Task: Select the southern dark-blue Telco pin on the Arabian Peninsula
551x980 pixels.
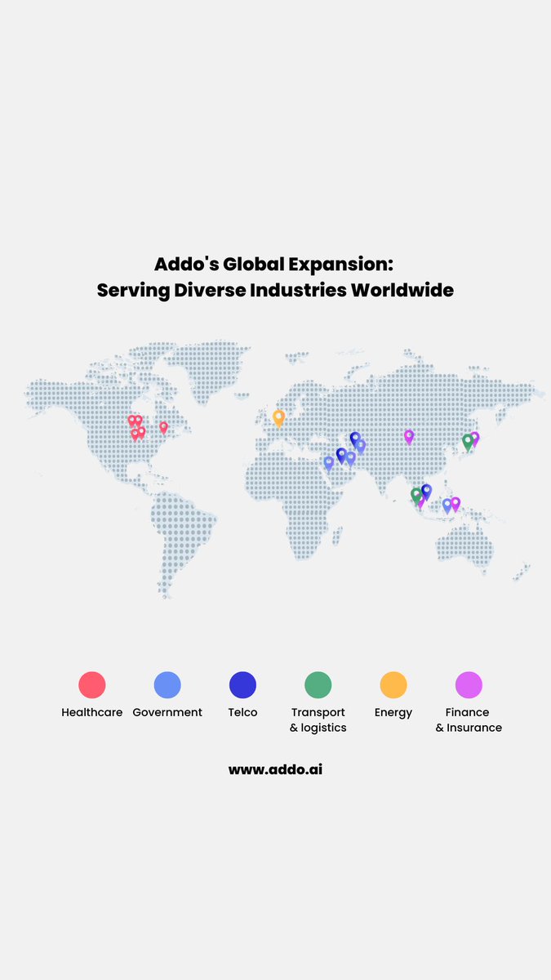Action: click(341, 455)
